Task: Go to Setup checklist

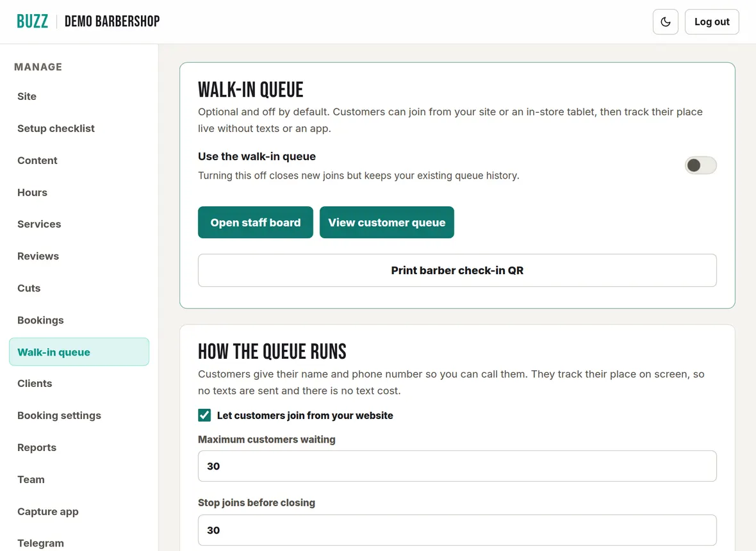Action: [x=79, y=128]
